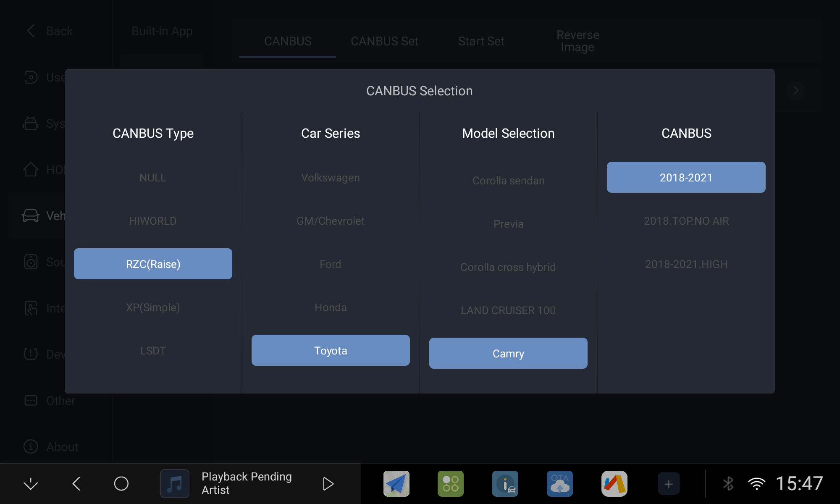Open the Reverse Image tab
The height and width of the screenshot is (504, 840).
pos(577,41)
